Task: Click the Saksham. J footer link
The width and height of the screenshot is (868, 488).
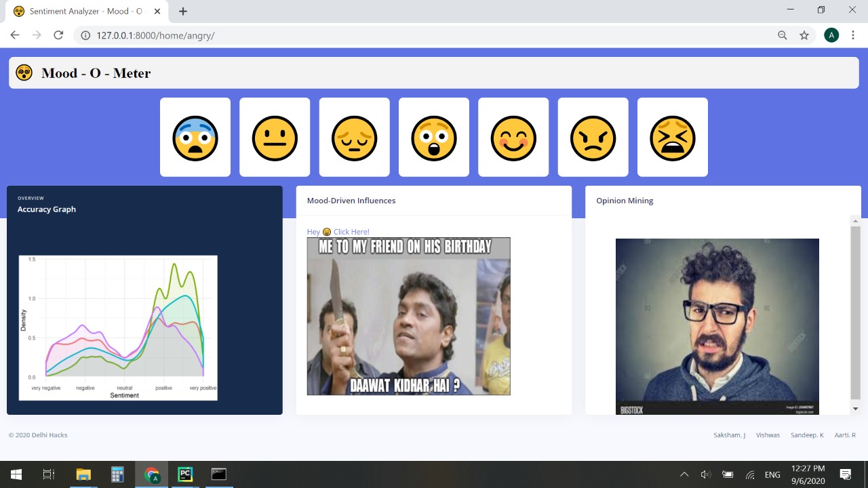Action: point(730,435)
